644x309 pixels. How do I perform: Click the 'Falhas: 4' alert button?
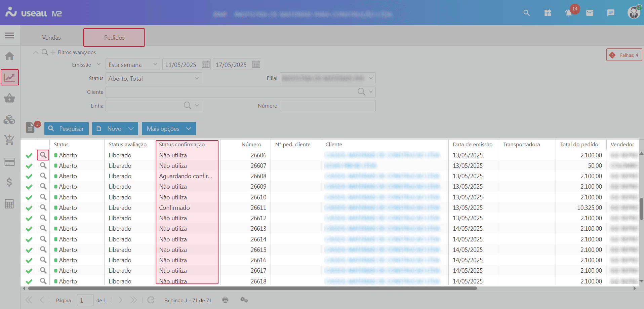[624, 55]
